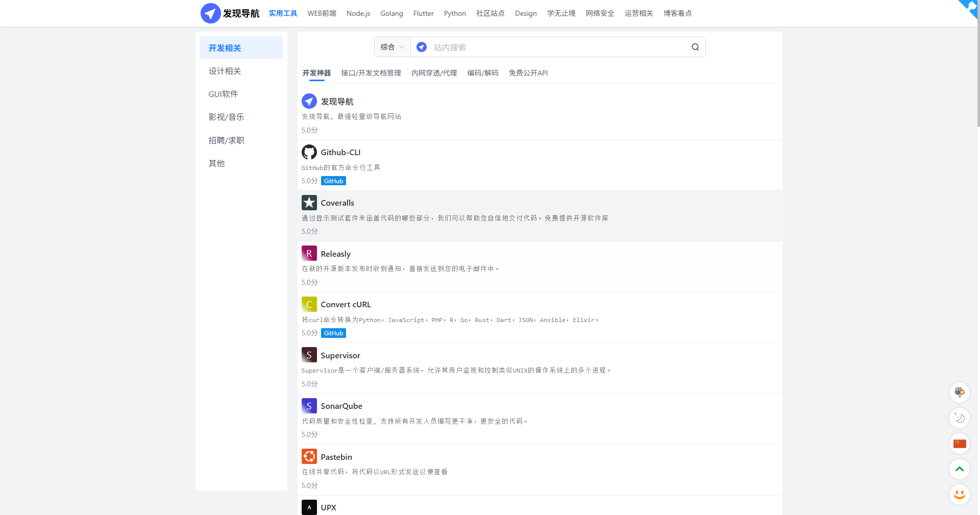
Task: Select 设计相关 in the sidebar
Action: [x=241, y=71]
